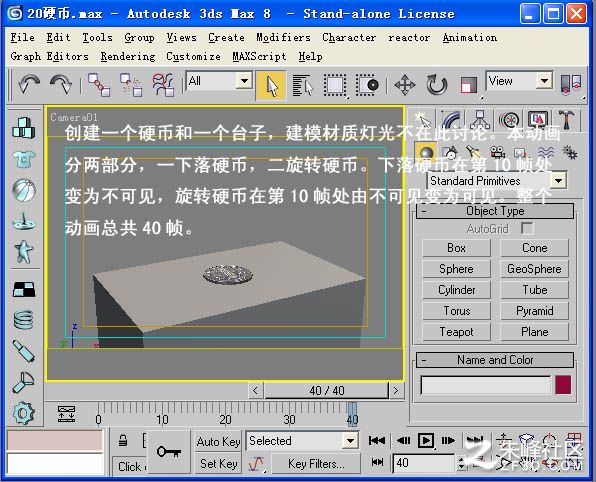Click the object name input field

click(x=485, y=385)
